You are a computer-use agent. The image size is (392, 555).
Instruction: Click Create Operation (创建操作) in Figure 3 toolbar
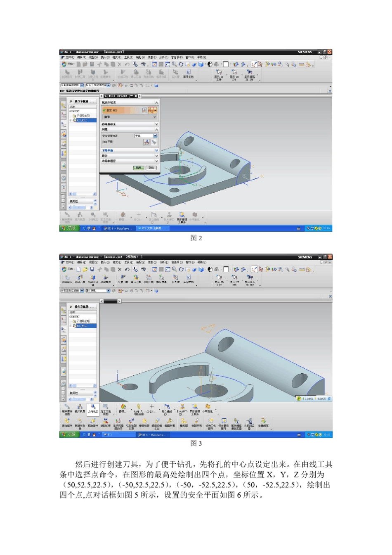(x=106, y=279)
